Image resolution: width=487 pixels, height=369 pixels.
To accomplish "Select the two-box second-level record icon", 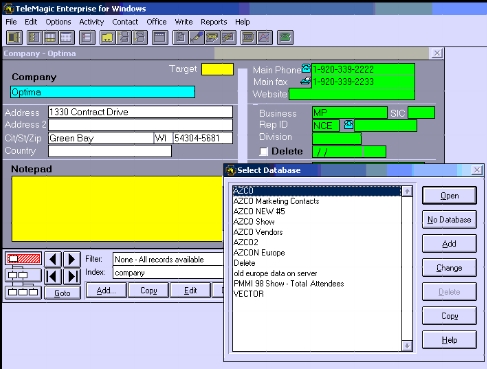I will (23, 275).
